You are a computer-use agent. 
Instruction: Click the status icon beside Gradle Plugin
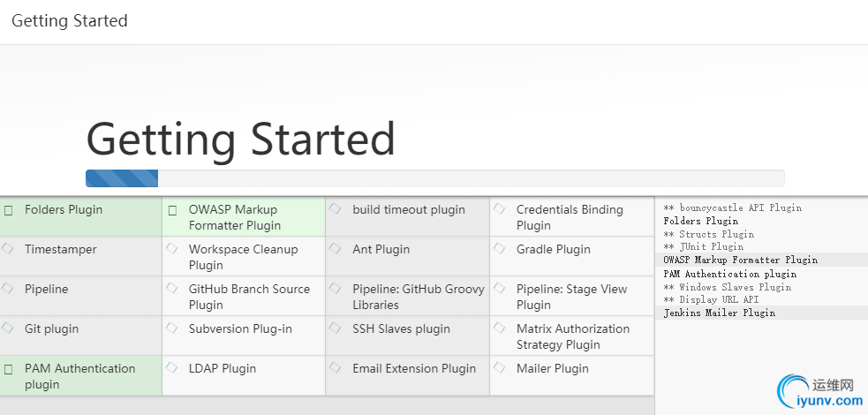point(500,249)
